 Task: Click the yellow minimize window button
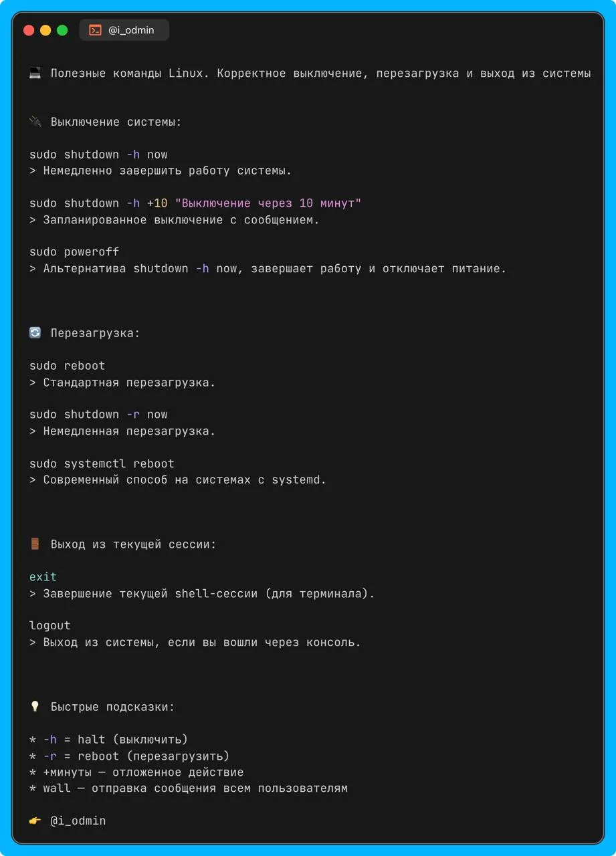[45, 30]
